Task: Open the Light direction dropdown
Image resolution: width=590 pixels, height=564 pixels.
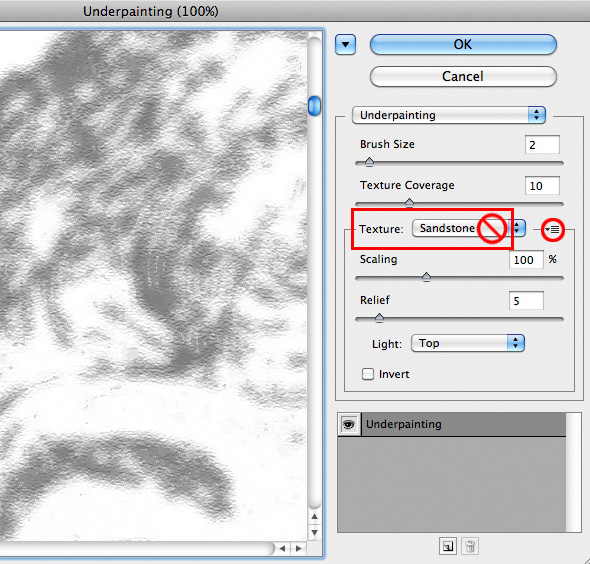Action: point(468,343)
